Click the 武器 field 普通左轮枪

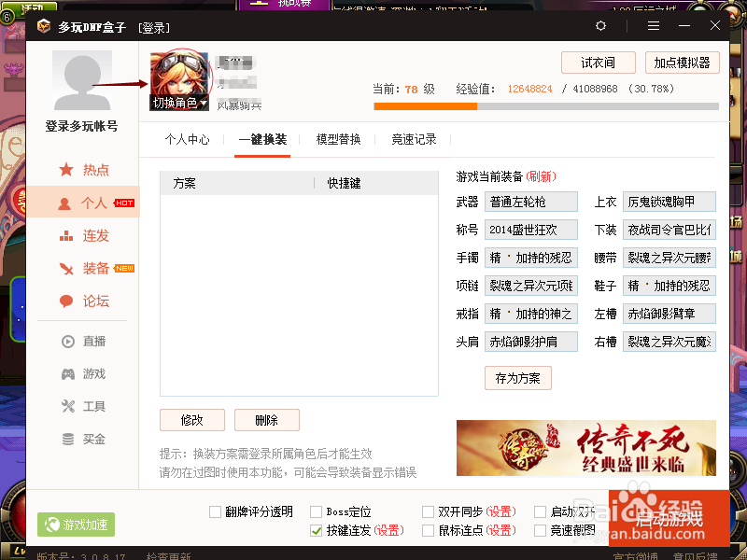coord(531,202)
